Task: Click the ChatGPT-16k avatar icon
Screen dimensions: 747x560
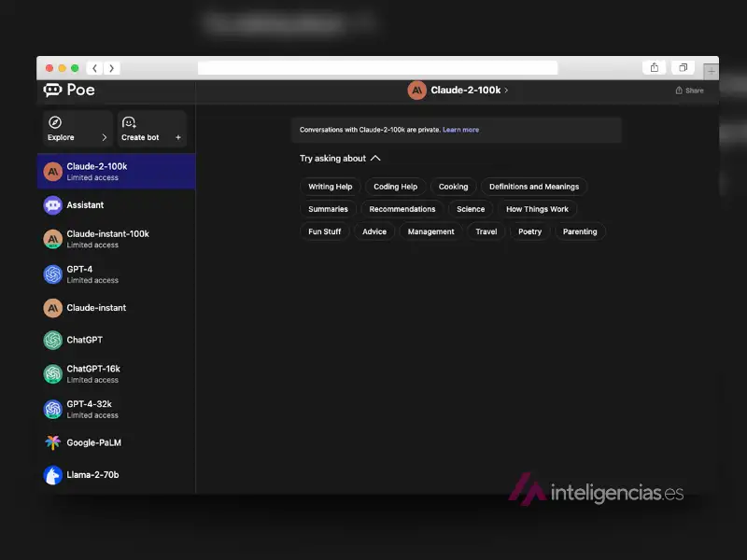Action: tap(53, 374)
